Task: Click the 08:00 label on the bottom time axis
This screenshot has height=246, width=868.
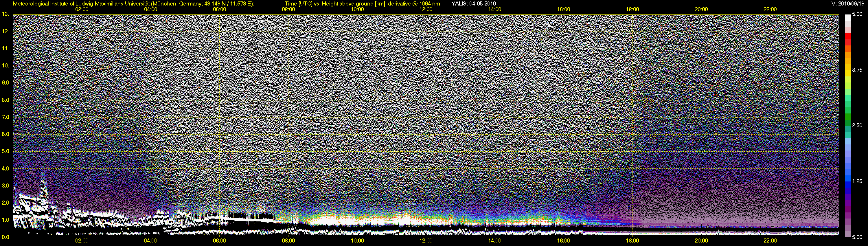Action: tap(288, 241)
